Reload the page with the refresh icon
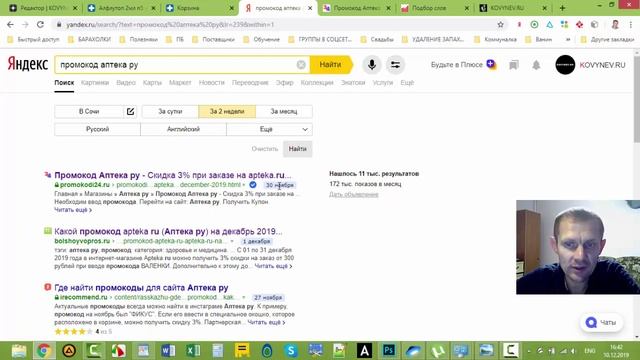Viewport: 640px width, 360px height. pos(40,24)
